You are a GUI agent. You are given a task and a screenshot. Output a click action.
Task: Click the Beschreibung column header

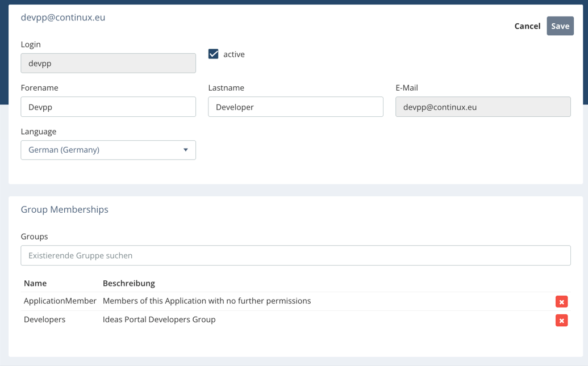tap(128, 283)
